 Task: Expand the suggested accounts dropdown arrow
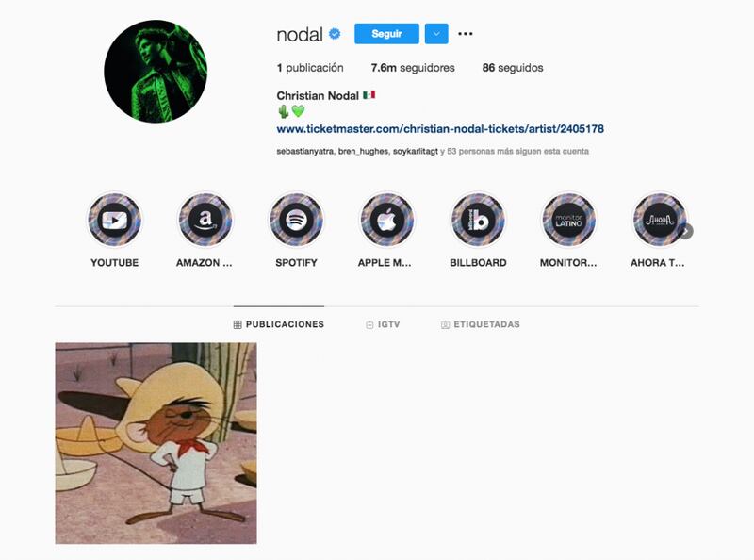(436, 34)
